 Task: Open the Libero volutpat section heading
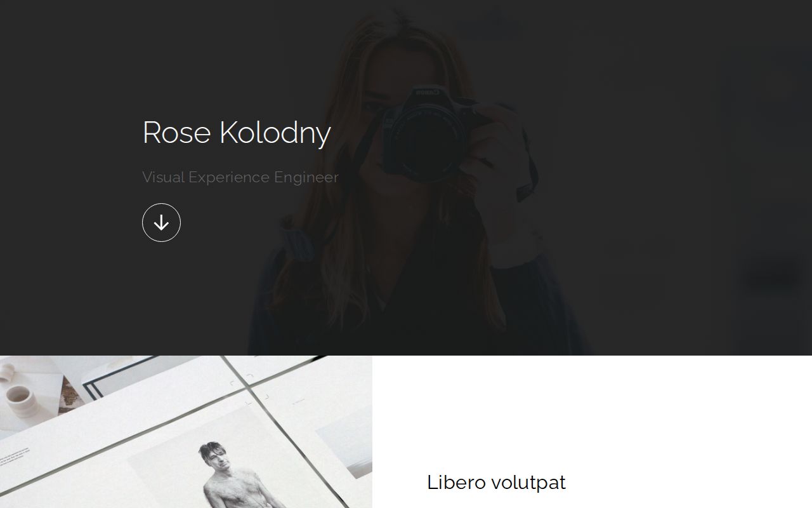click(x=496, y=482)
